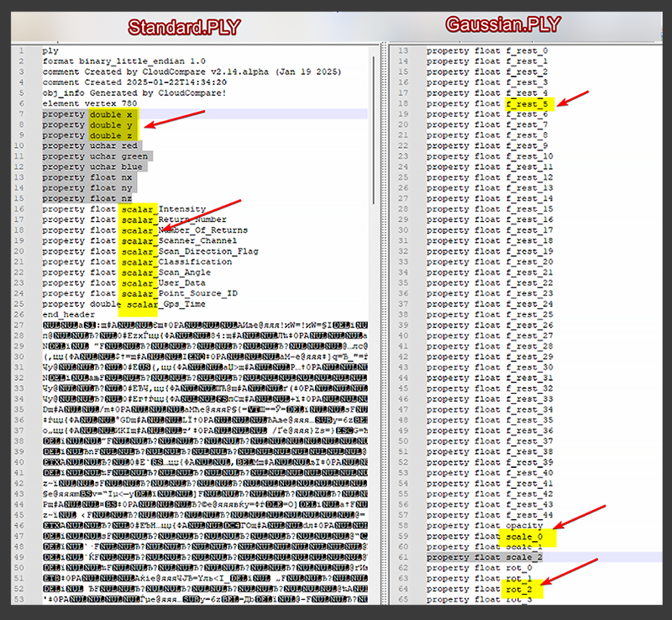Image resolution: width=672 pixels, height=620 pixels.
Task: Select the highlighted 'scale_0' property
Action: pyautogui.click(x=526, y=537)
